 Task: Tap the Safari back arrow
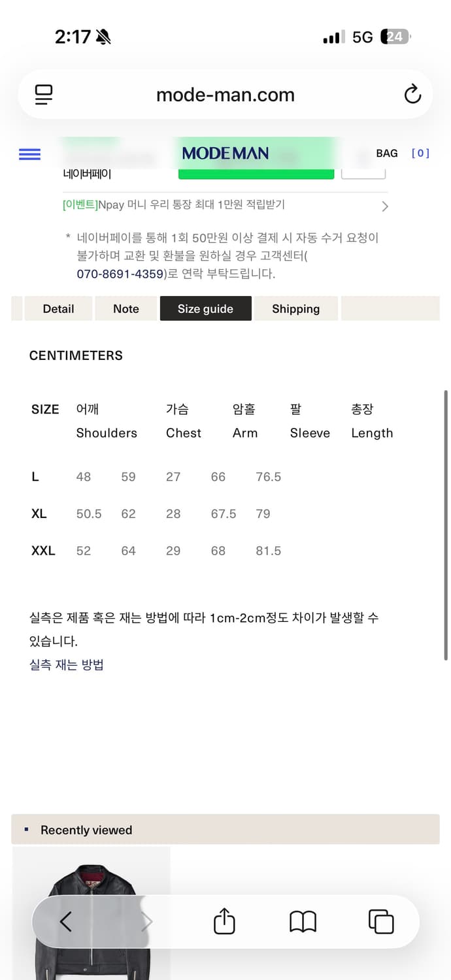(x=65, y=922)
